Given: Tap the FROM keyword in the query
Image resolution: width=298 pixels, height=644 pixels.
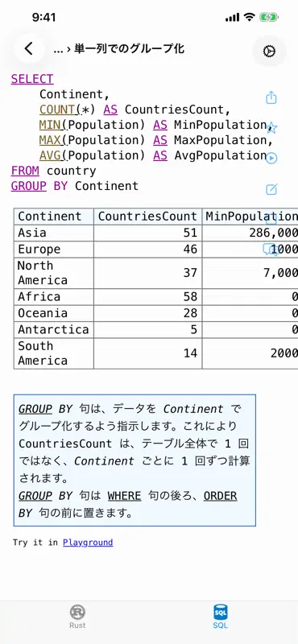Looking at the screenshot, I should point(25,171).
